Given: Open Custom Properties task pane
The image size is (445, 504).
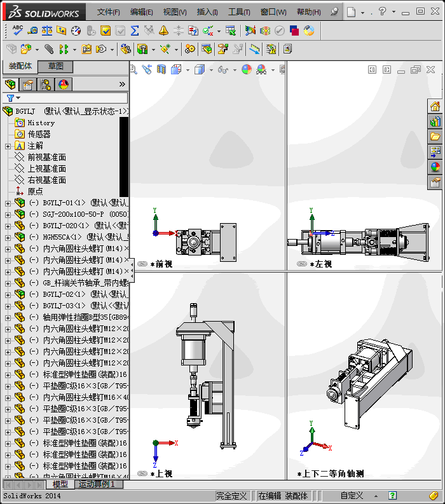Looking at the screenshot, I should pos(435,182).
